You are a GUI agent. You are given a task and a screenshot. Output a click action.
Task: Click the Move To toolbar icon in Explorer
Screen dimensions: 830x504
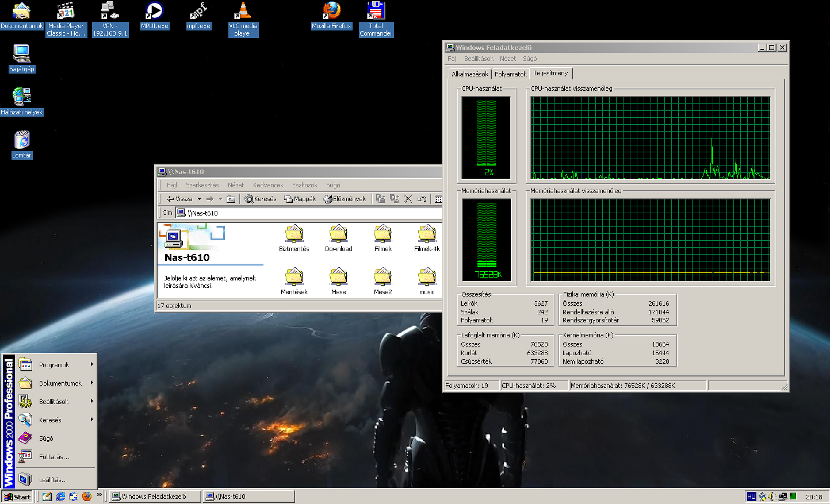(380, 199)
